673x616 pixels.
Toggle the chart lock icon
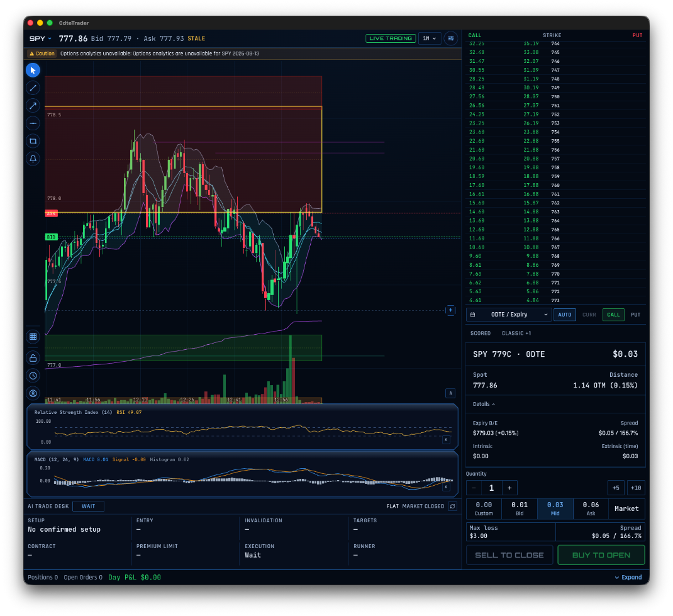33,357
